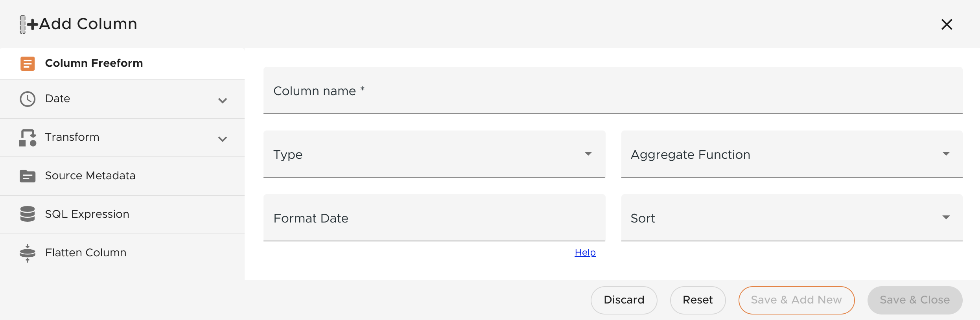The image size is (980, 320).
Task: Click the Date clock icon
Action: (28, 99)
